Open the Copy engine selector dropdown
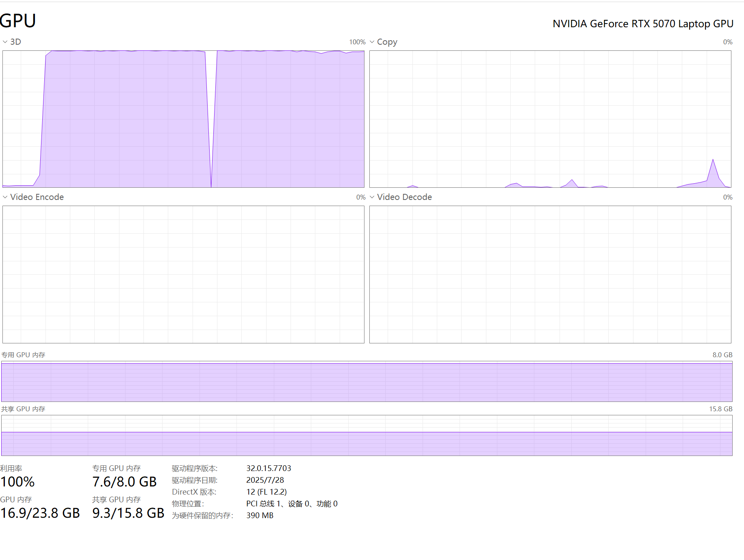 383,42
